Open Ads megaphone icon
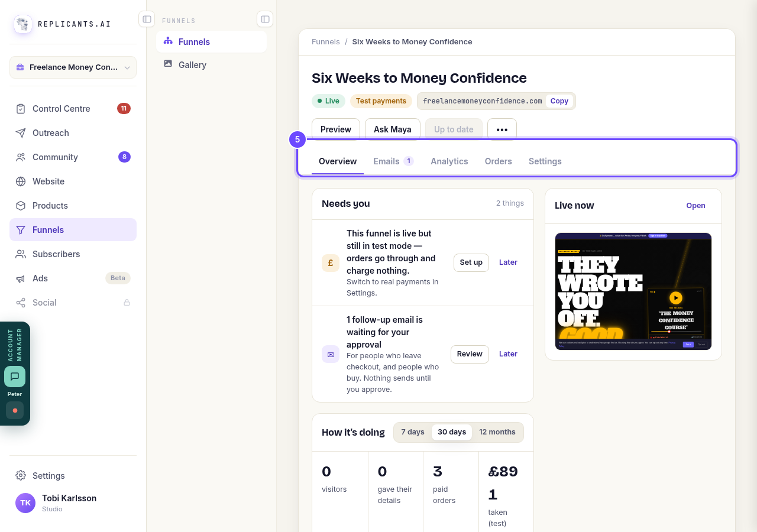This screenshot has width=757, height=532. [x=21, y=278]
